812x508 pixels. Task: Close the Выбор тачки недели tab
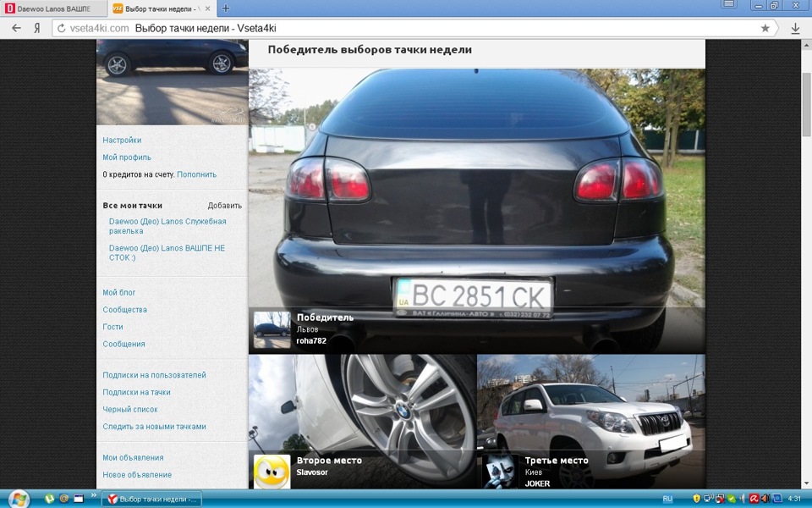[208, 8]
